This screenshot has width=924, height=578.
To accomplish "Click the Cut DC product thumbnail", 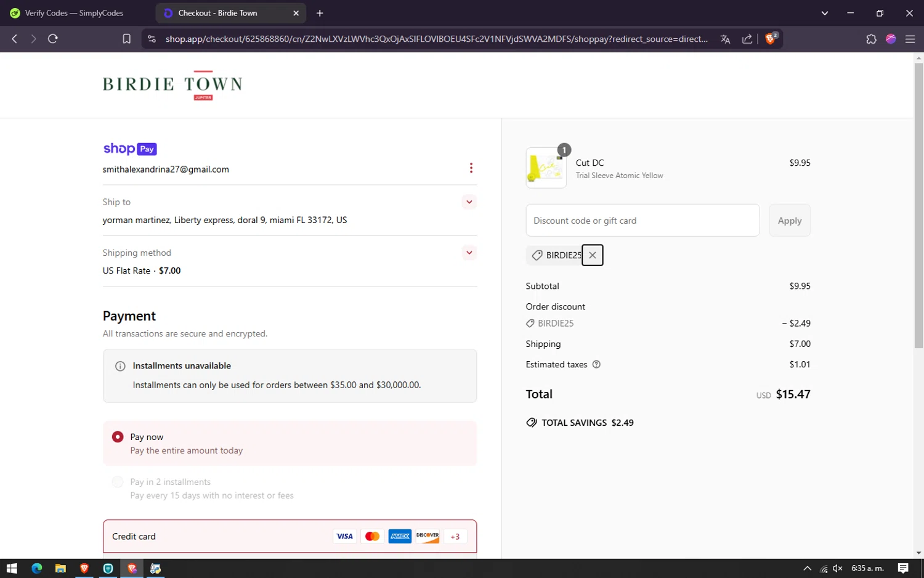I will (546, 168).
